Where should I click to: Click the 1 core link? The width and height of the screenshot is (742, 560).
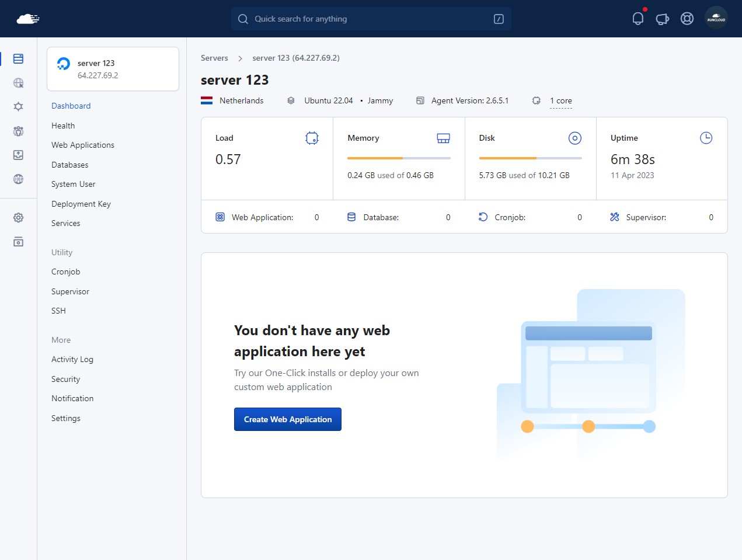coord(561,100)
